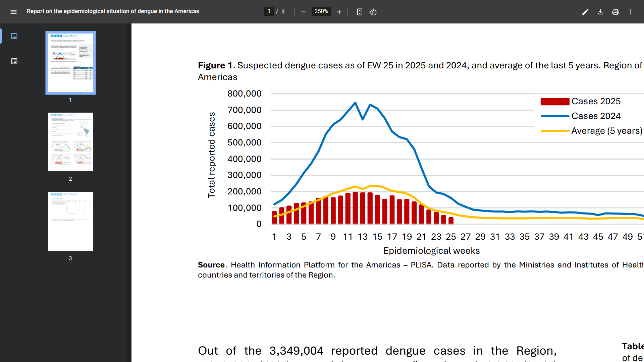Click the document title in toolbar
This screenshot has height=362, width=644.
[113, 11]
